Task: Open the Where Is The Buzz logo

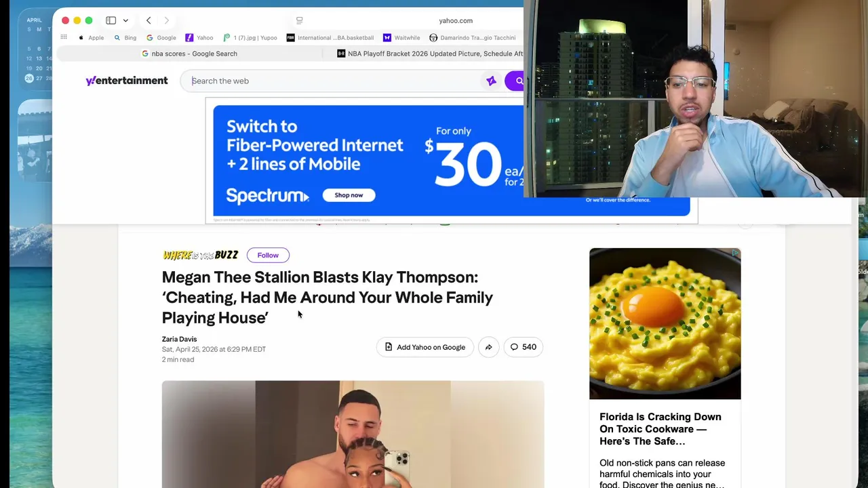Action: (x=200, y=255)
